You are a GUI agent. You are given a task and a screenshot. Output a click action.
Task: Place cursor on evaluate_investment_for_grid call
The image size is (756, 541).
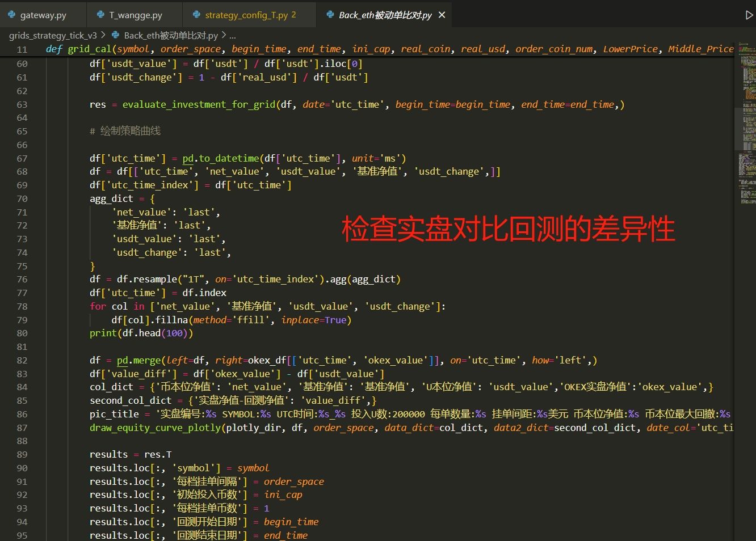[199, 104]
